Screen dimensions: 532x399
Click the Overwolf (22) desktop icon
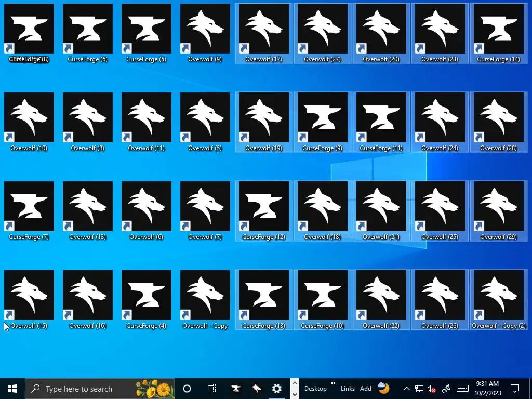click(381, 300)
